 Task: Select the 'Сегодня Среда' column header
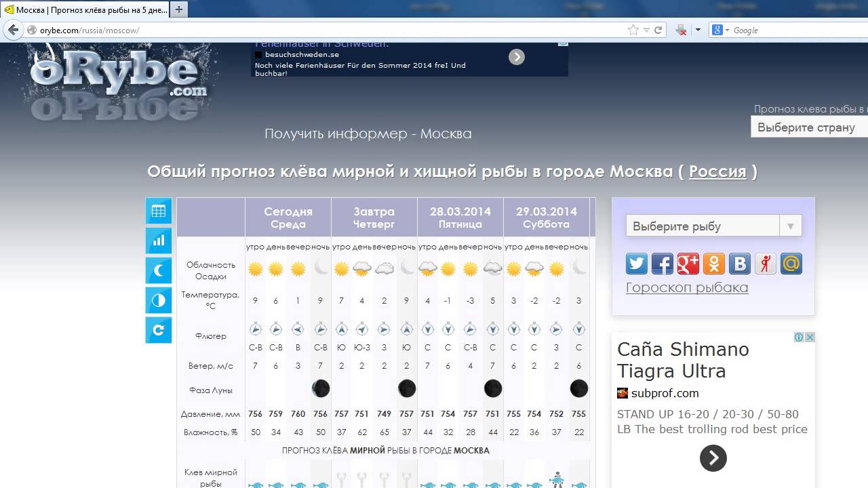[288, 218]
